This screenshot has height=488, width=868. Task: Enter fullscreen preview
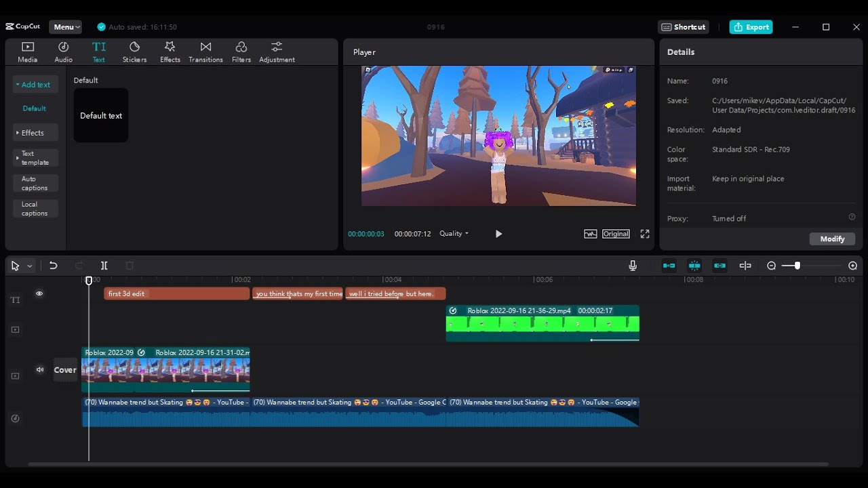[645, 234]
